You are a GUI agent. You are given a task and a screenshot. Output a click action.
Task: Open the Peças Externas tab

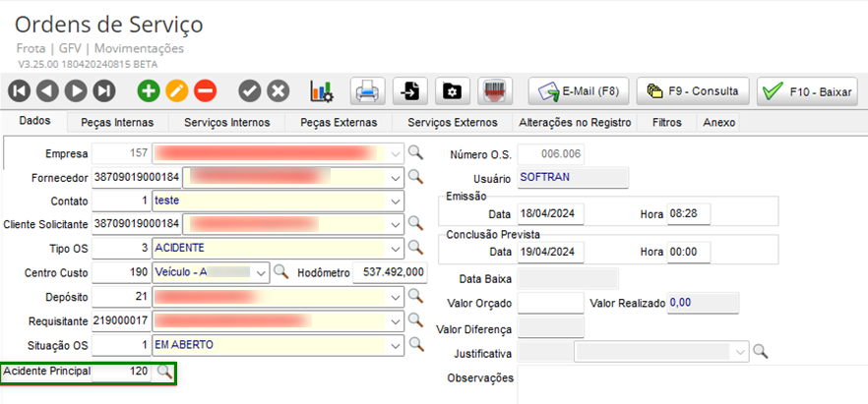(x=339, y=122)
